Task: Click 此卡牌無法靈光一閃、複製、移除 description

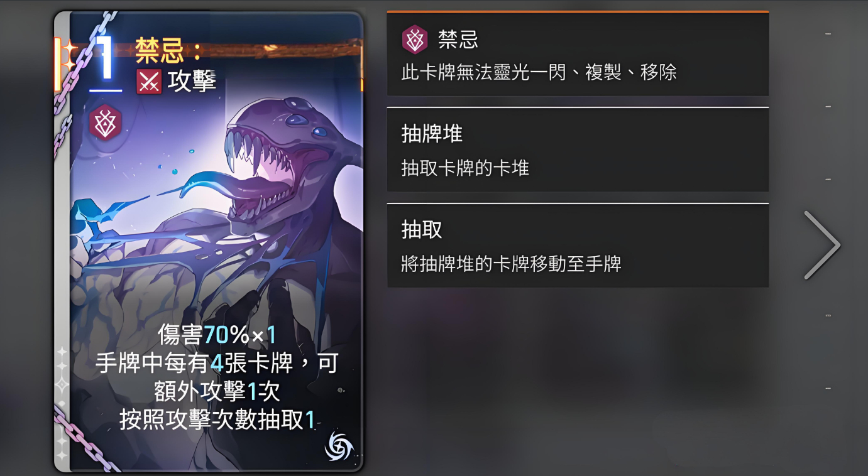Action: (539, 72)
